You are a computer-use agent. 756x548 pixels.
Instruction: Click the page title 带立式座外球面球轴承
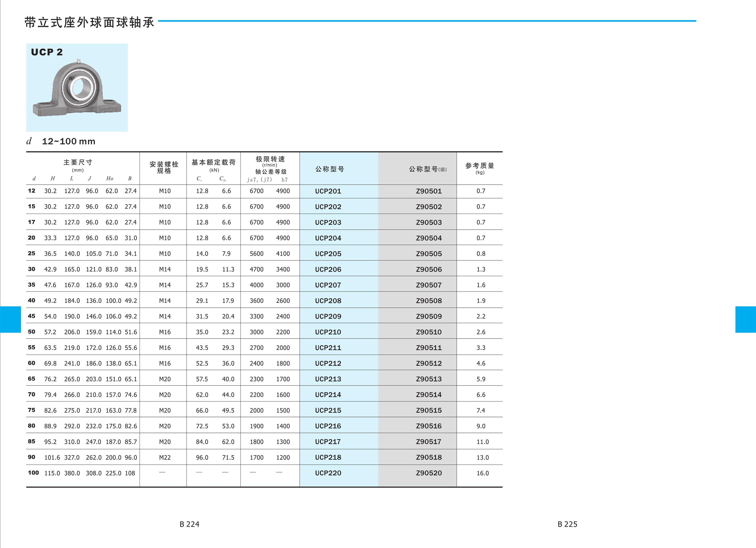tap(89, 22)
